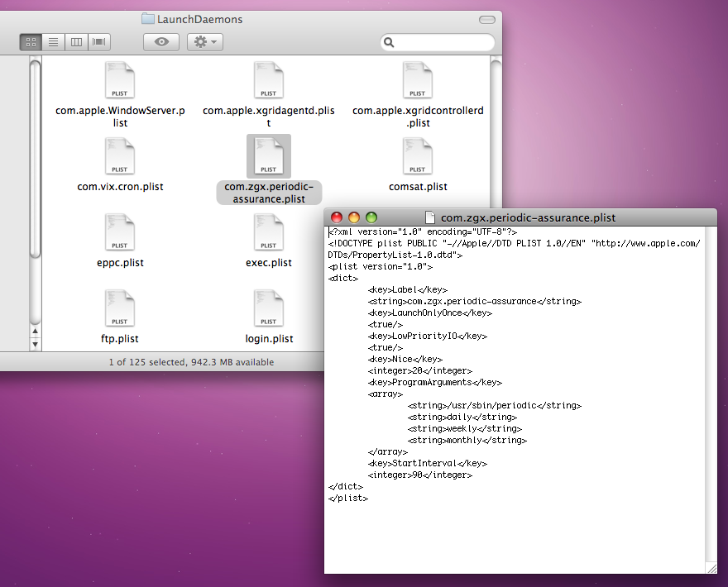Click the /usr/sbin/periodic string line
This screenshot has width=728, height=587.
(495, 406)
